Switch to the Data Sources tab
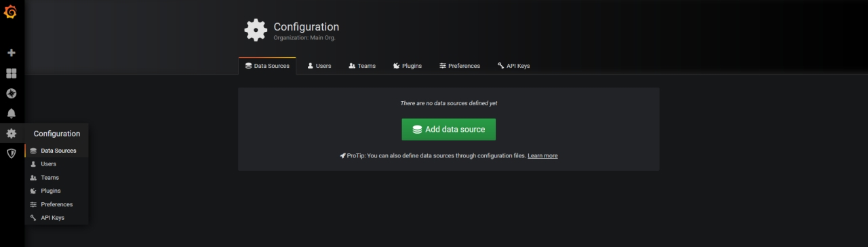 (267, 66)
